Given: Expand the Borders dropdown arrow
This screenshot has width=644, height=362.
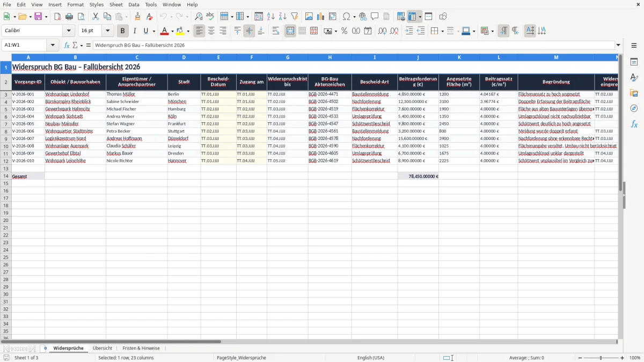Looking at the screenshot, I should click(442, 31).
